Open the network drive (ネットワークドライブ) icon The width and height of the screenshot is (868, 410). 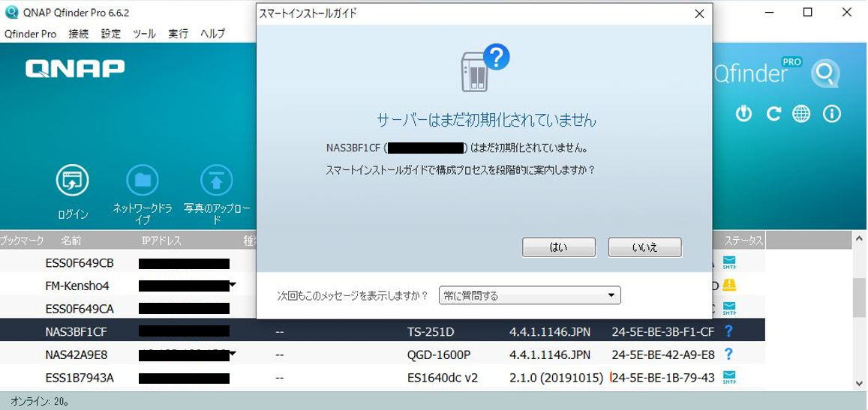tap(142, 181)
